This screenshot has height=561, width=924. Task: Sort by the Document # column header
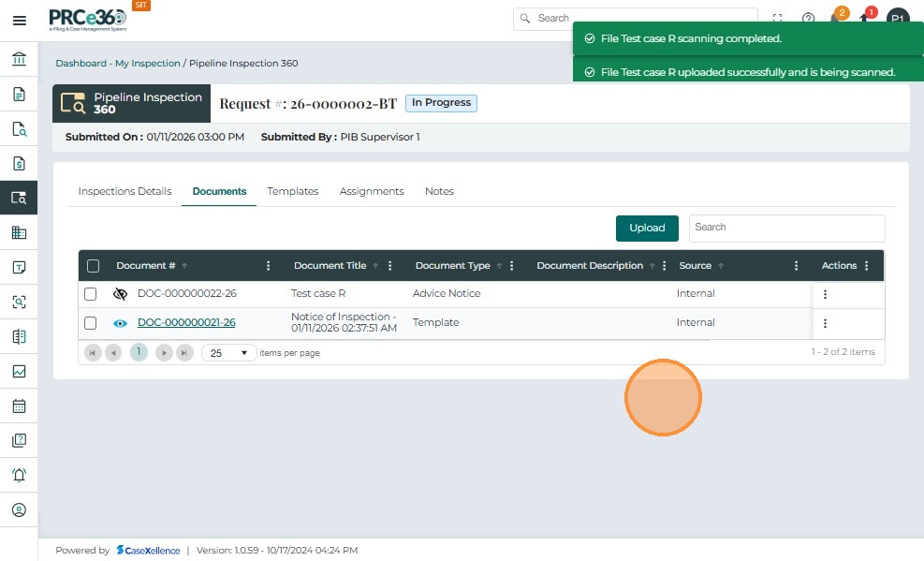point(145,266)
